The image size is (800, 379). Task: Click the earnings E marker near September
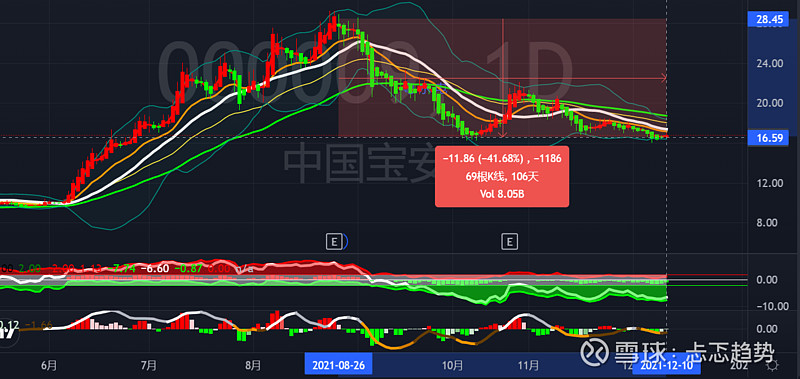[334, 241]
